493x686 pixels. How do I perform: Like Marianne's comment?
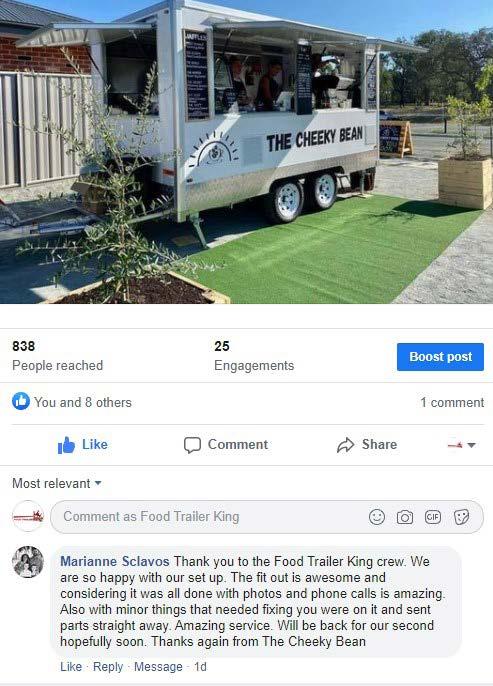point(71,667)
